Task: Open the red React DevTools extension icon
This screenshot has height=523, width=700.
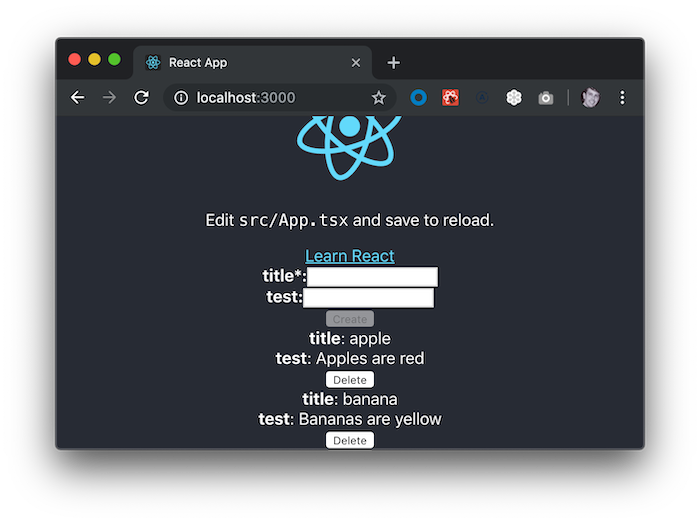Action: (x=450, y=97)
